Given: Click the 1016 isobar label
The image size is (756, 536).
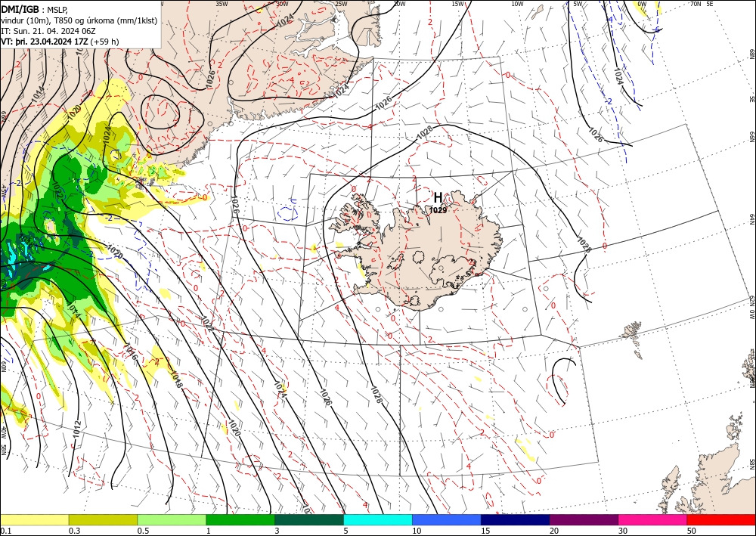Looking at the screenshot, I should pyautogui.click(x=131, y=352).
